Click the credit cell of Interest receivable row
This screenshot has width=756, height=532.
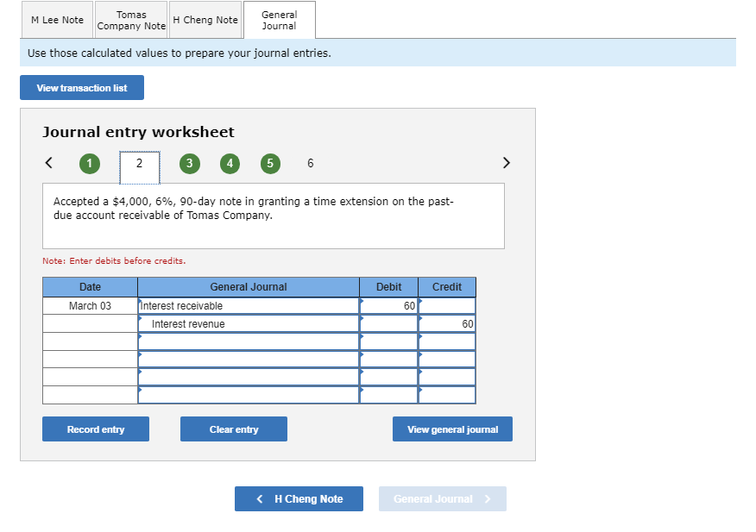[x=447, y=306]
